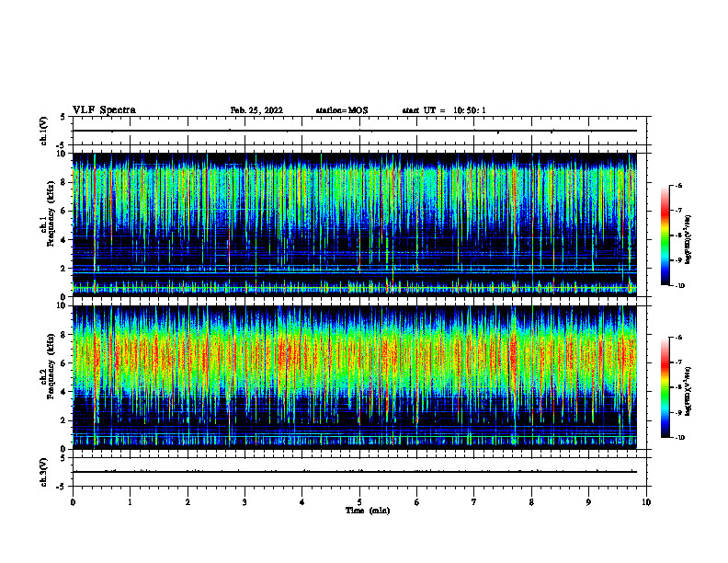Click time axis tick label '5'

359,502
